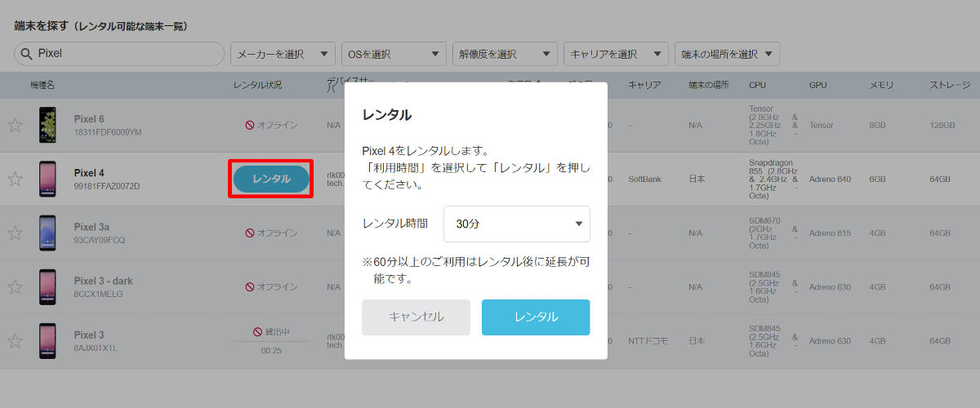Click the レンタル dialog title
Viewport: 980px width, 408px height.
(386, 115)
